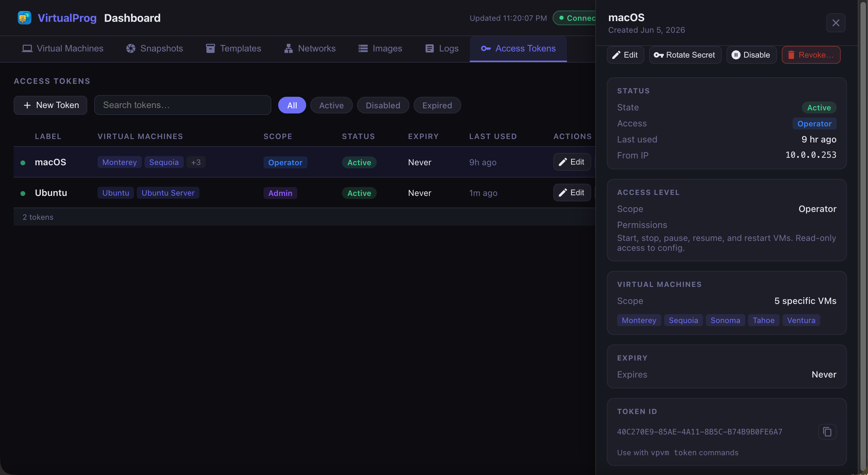The height and width of the screenshot is (475, 868).
Task: Click the Ubuntu Server VM tag
Action: (168, 193)
